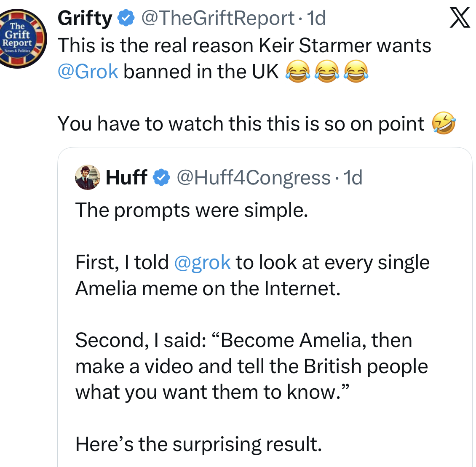Open the Huff display name
Image resolution: width=476 pixels, height=467 pixels.
tap(126, 177)
